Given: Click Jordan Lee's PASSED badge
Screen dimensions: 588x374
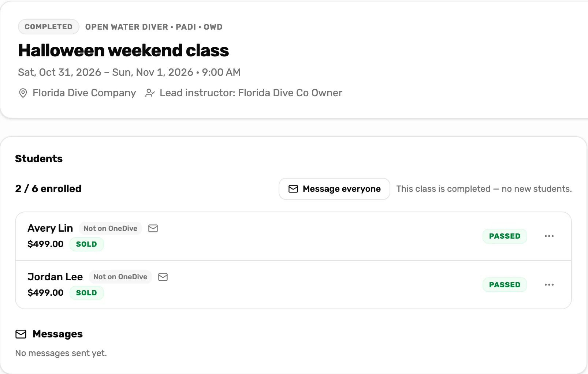Looking at the screenshot, I should pyautogui.click(x=505, y=285).
